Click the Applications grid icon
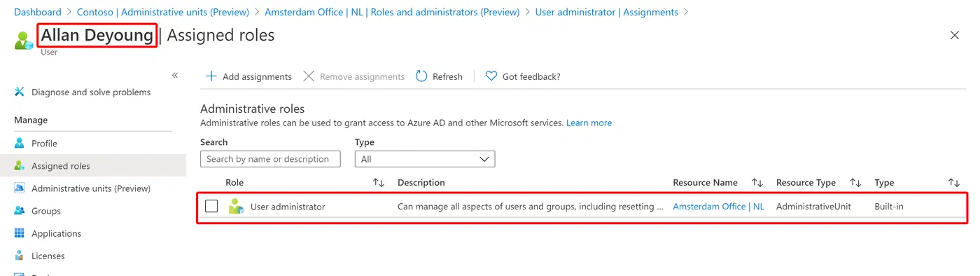The image size is (980, 276). (19, 233)
